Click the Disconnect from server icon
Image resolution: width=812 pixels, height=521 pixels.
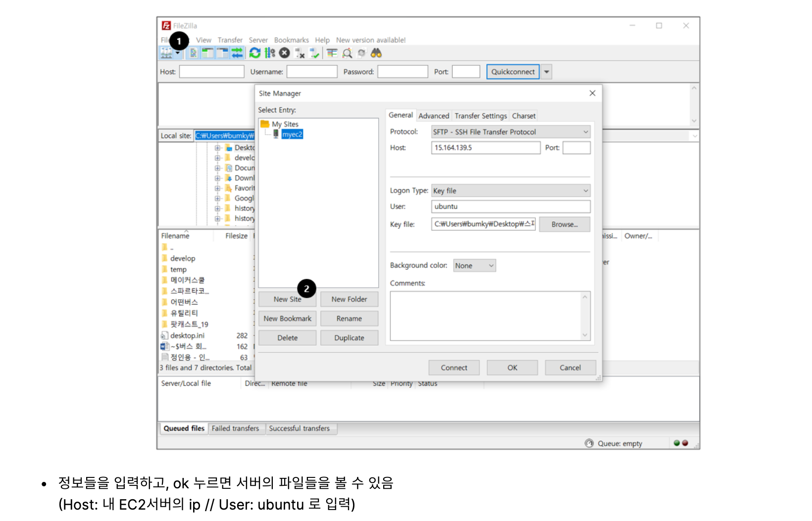pyautogui.click(x=300, y=53)
